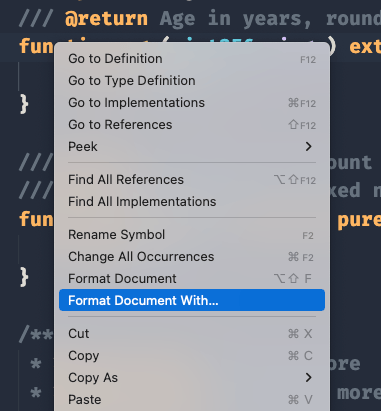Select Go to Type Definition

pos(192,81)
